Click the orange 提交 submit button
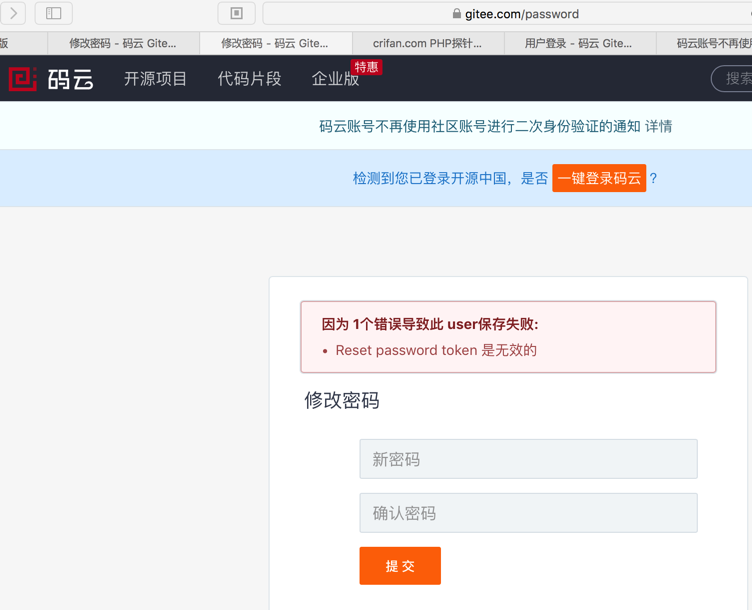Image resolution: width=752 pixels, height=610 pixels. point(400,566)
